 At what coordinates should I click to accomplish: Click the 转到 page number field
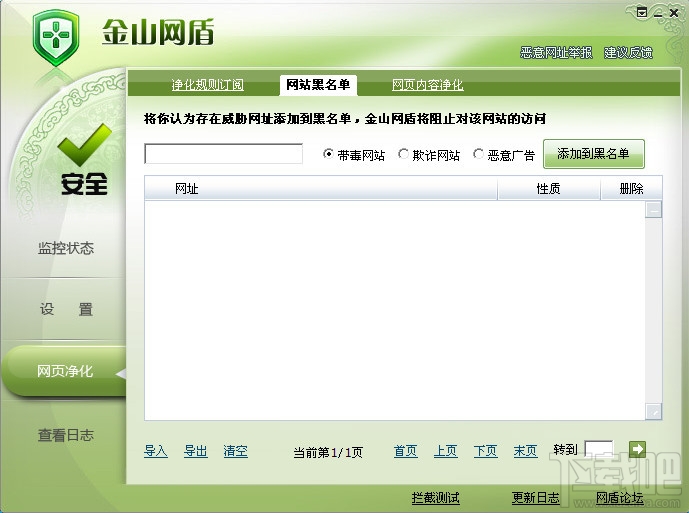click(x=598, y=449)
